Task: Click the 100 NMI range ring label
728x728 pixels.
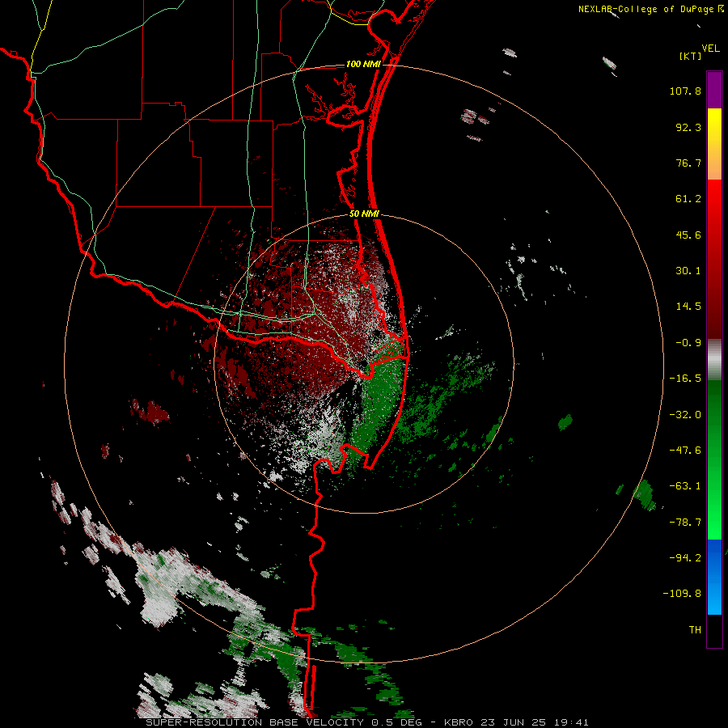Action: pos(363,64)
